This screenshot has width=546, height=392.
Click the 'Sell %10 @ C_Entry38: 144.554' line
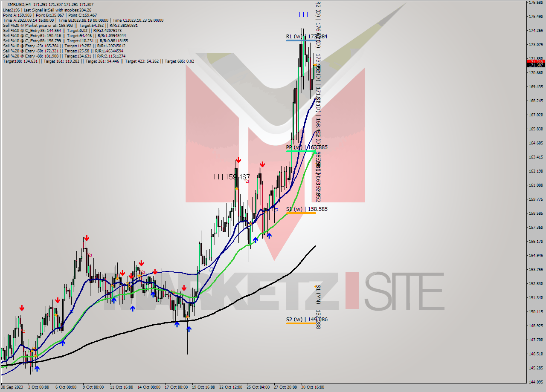(x=62, y=30)
